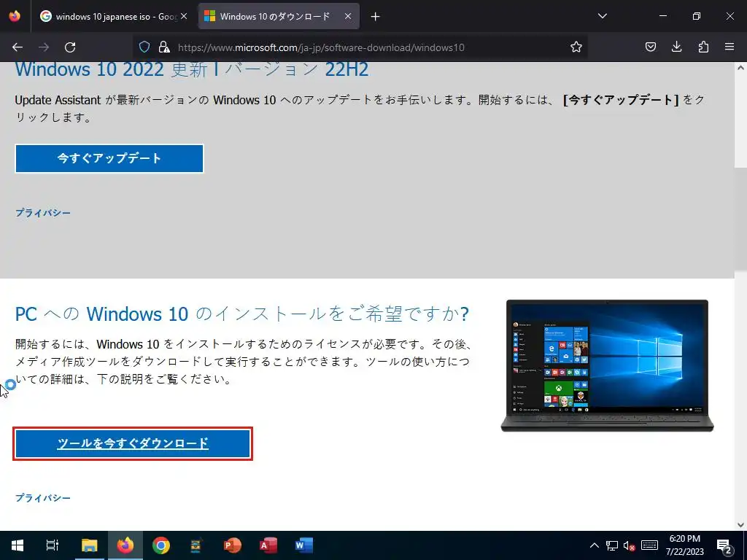Open the lower プライバシー link
Image resolution: width=747 pixels, height=560 pixels.
43,497
